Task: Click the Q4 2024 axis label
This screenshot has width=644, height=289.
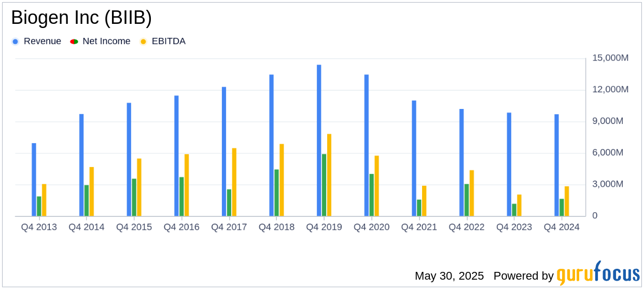Action: click(x=562, y=227)
